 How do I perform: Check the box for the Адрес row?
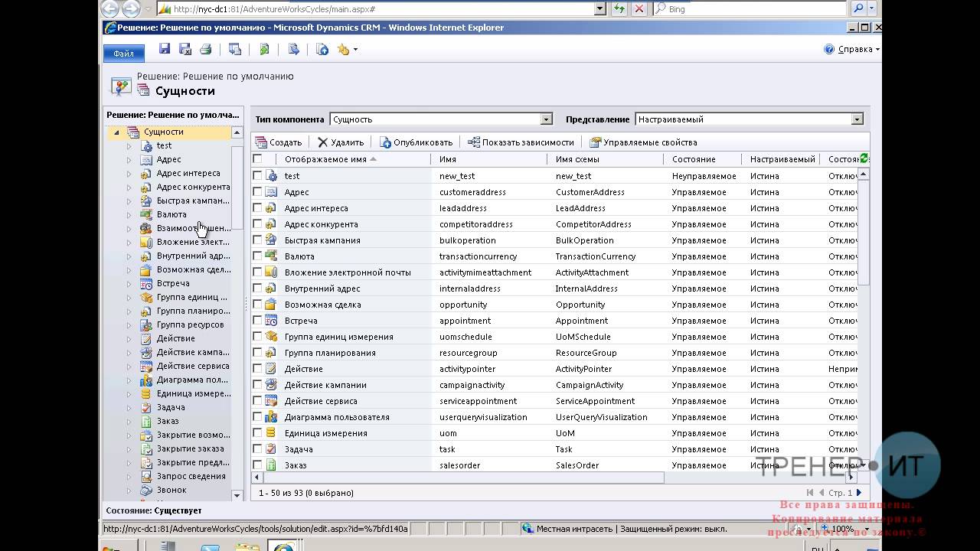pos(257,191)
